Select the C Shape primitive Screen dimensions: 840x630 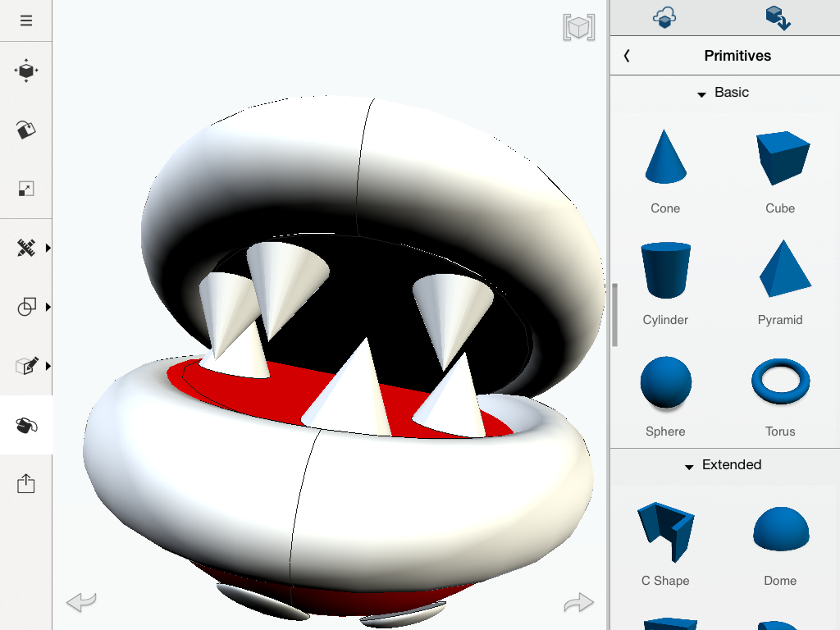664,530
